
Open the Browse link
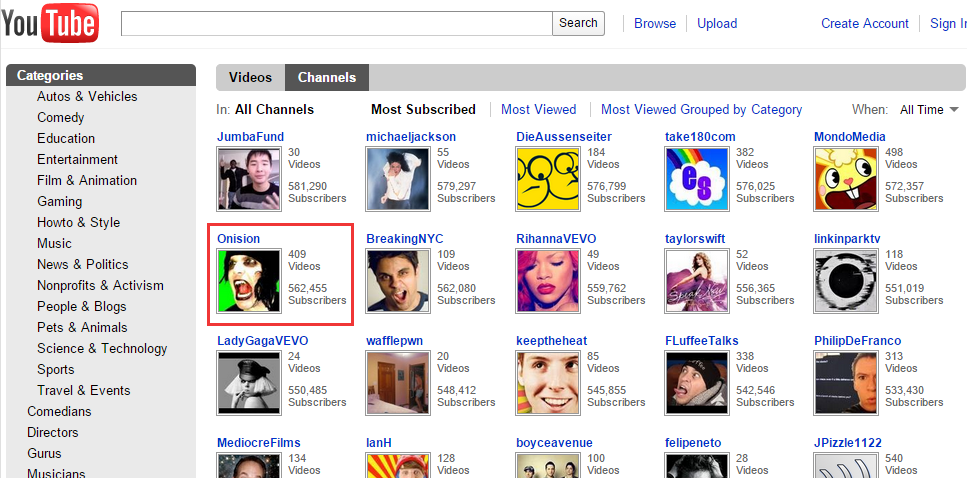click(655, 23)
